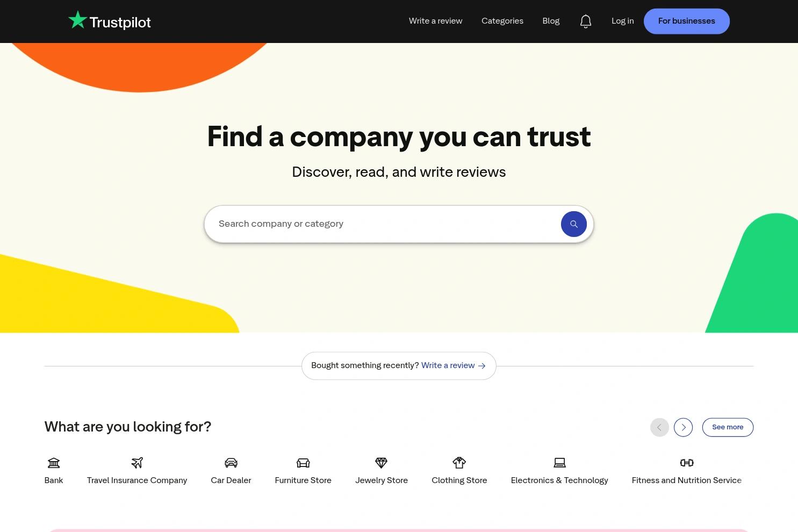Follow the Write a review arrow link
The image size is (798, 532).
453,365
